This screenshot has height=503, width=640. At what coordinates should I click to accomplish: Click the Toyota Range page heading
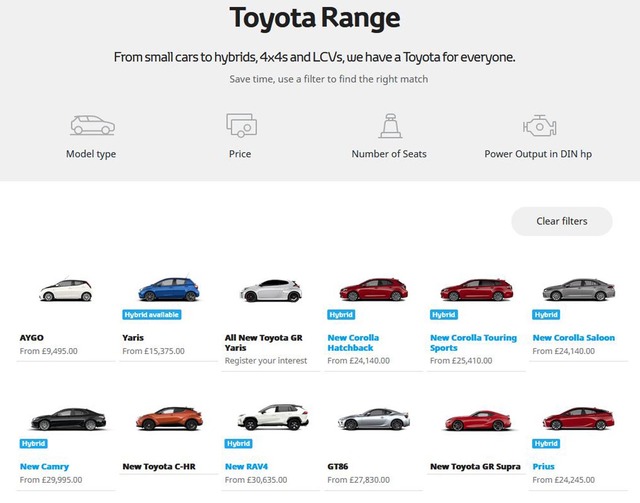click(315, 18)
